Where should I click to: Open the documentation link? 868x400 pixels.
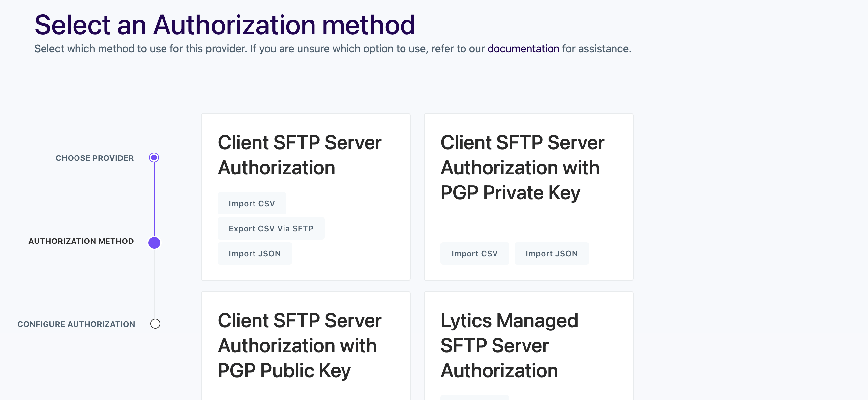coord(523,49)
